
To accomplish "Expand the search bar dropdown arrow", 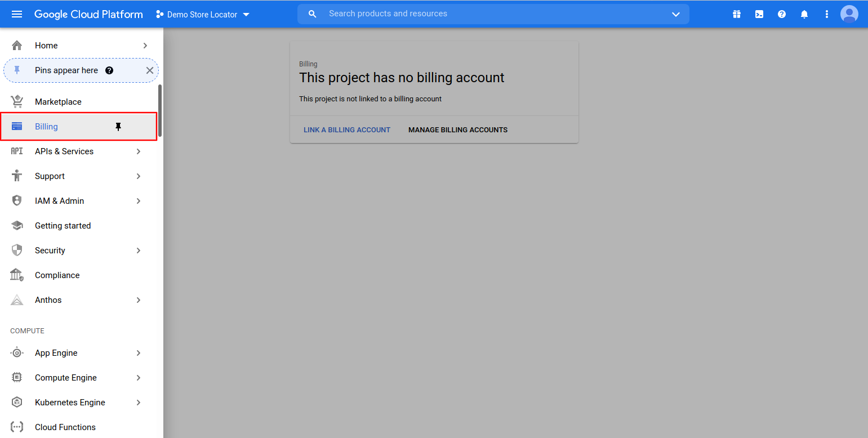I will (x=676, y=14).
